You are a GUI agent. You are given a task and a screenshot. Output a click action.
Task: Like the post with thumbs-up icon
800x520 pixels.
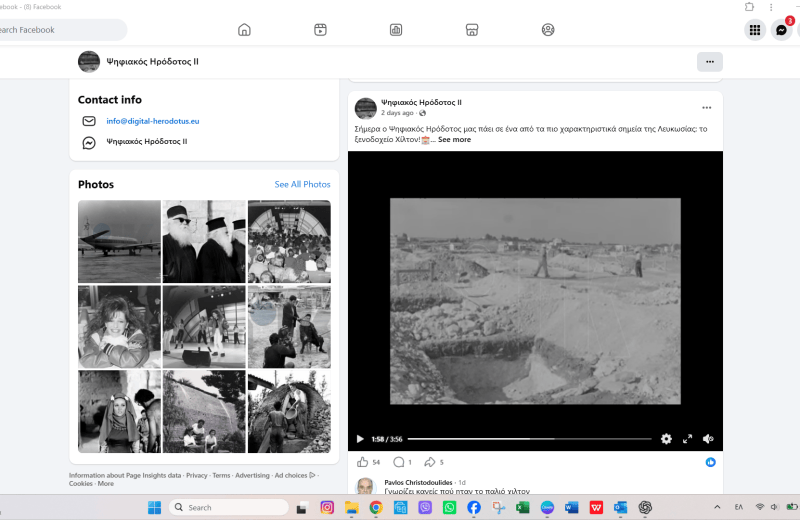(x=362, y=462)
